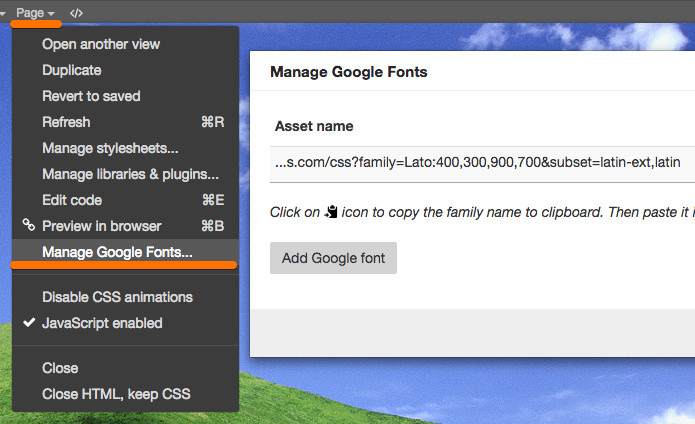The image size is (695, 424).
Task: Choose Refresh menu item
Action: click(125, 122)
